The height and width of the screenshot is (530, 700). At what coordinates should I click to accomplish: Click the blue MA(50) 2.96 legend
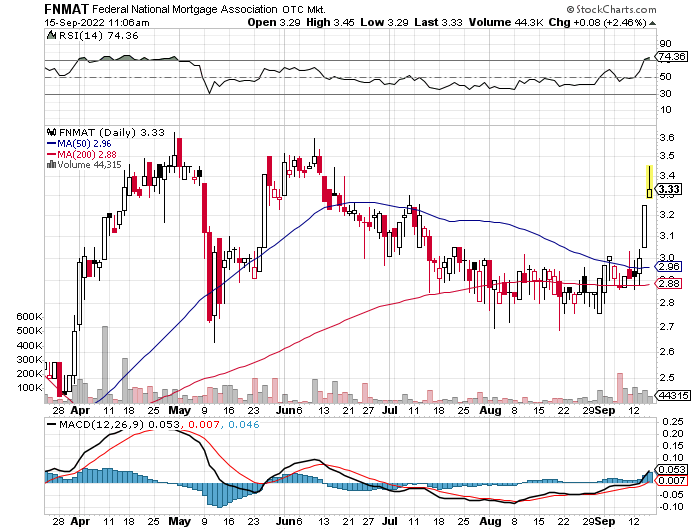(x=79, y=143)
